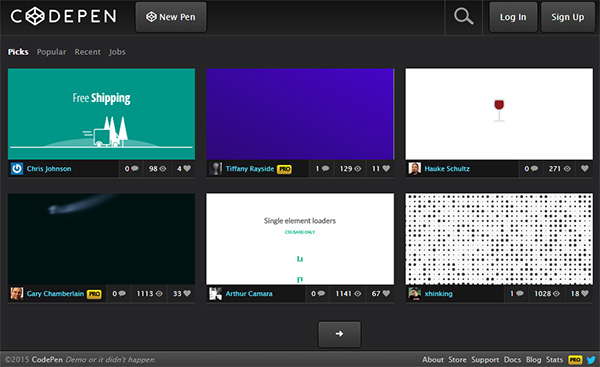Heart Tiffany Rayside's pen with 11 likes
The width and height of the screenshot is (600, 367).
tap(386, 168)
